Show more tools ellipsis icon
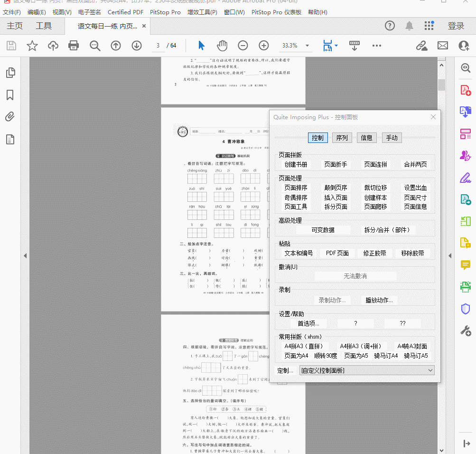476x454 pixels. tap(376, 46)
